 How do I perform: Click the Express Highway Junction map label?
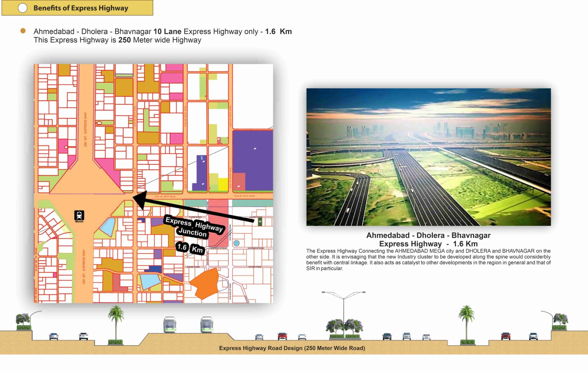[193, 227]
